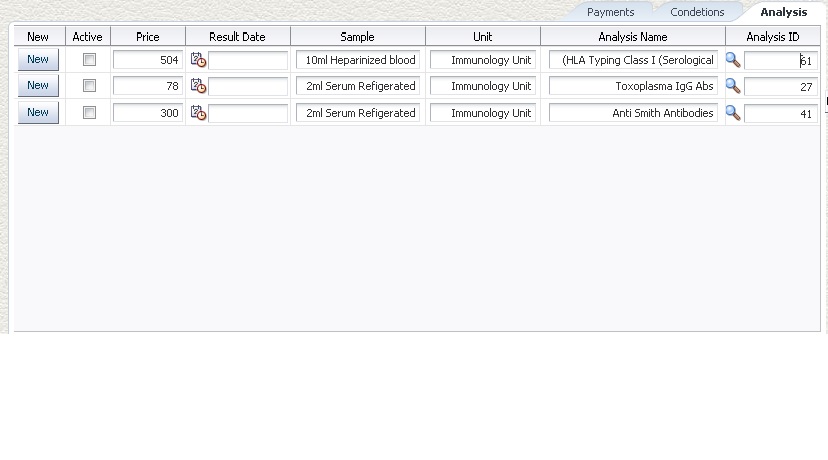Open the date picker for Anti Smith row
Viewport: 828px width, 460px height.
198,113
